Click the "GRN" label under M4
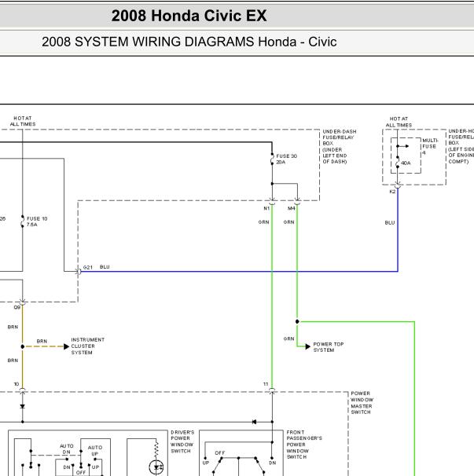Image resolution: width=474 pixels, height=476 pixels. tap(288, 222)
